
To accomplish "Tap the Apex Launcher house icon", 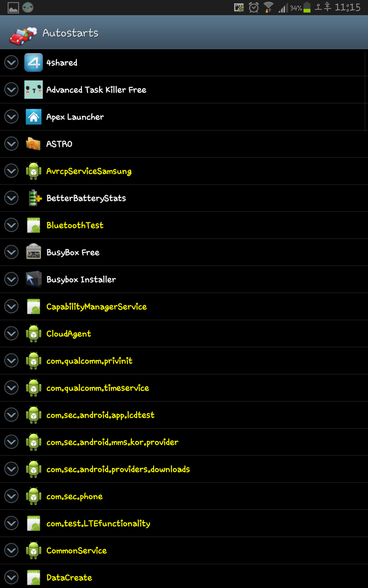I will point(34,117).
